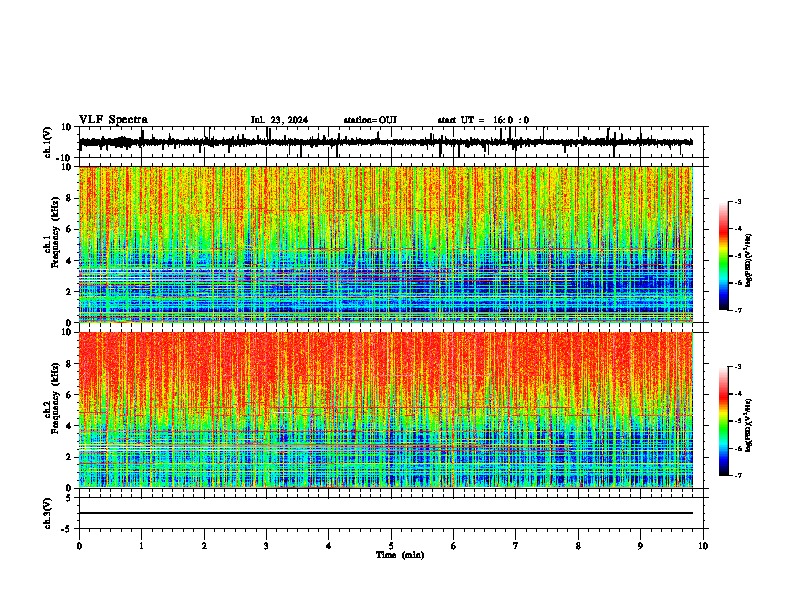Click the time axis tick label '7'
The image size is (792, 612).
click(x=516, y=546)
